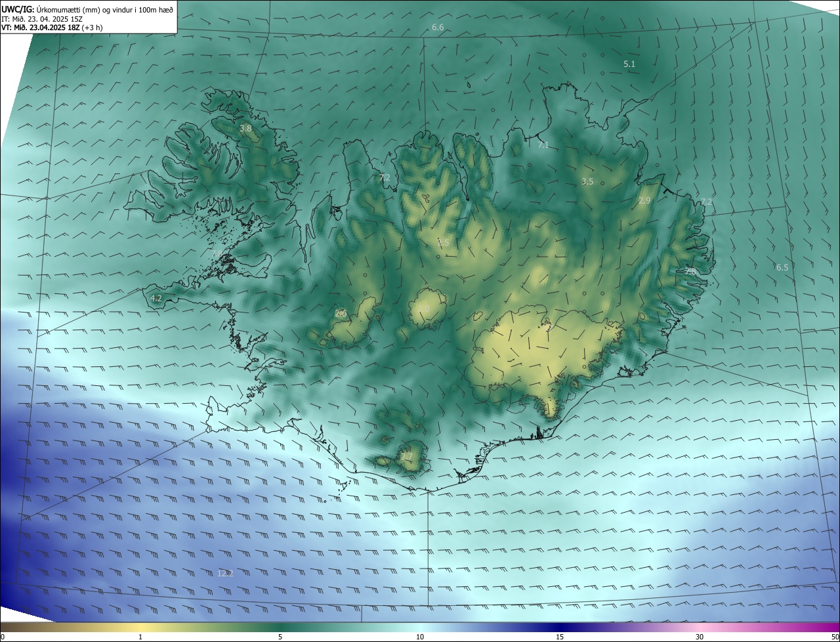The height and width of the screenshot is (642, 840).
Task: Click the 30 tick on the colour scale
Action: [700, 637]
